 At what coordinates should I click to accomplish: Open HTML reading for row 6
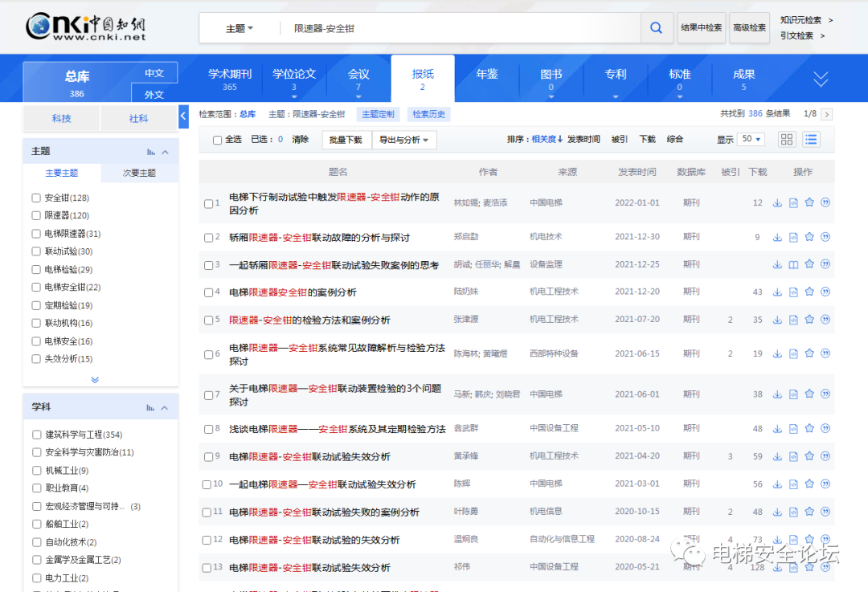[793, 353]
